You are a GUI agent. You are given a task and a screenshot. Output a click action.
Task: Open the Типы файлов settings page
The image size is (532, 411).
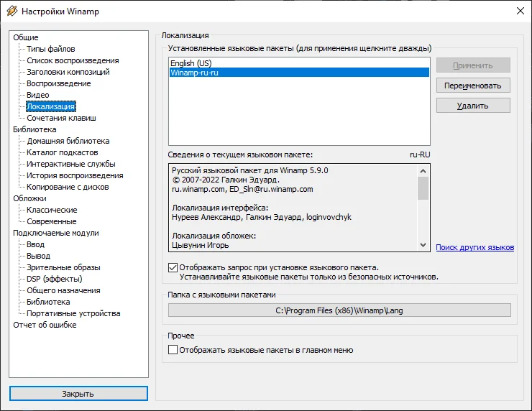[51, 49]
